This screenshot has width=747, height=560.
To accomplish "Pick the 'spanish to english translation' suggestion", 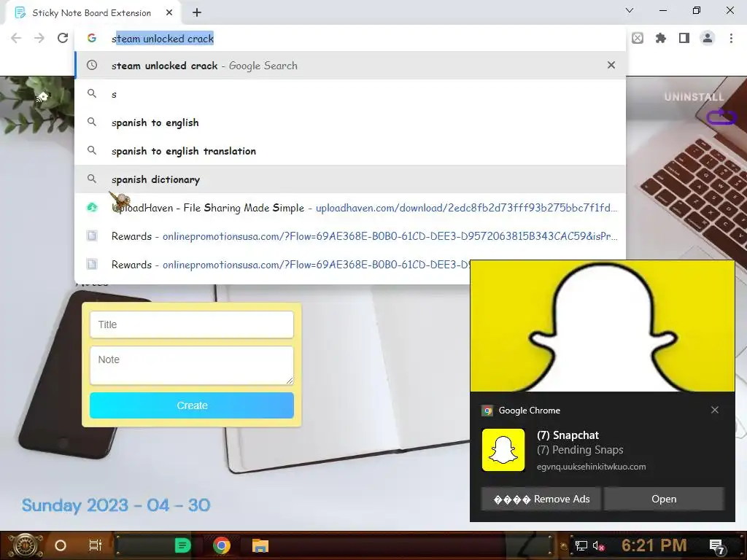I will click(350, 151).
